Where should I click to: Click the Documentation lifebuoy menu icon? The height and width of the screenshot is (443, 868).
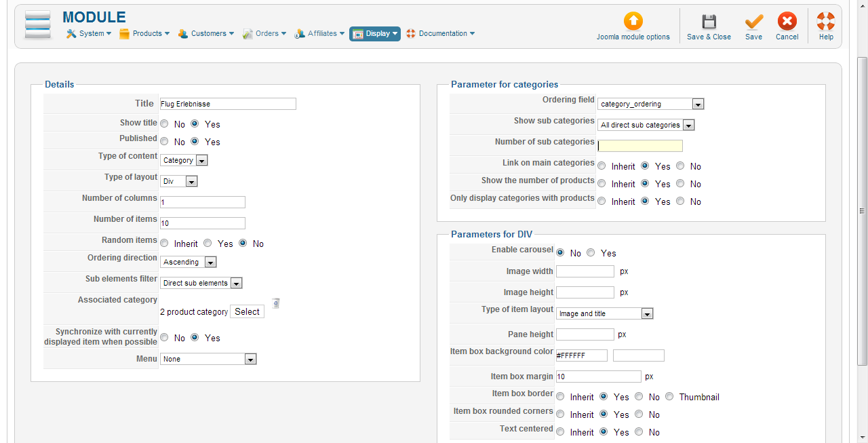(410, 34)
